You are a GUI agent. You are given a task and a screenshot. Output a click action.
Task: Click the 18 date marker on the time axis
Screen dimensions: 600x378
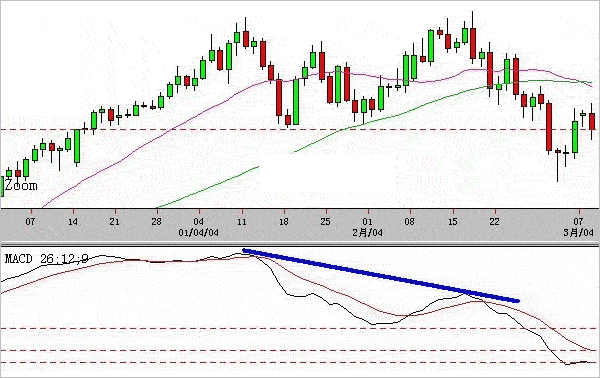[284, 222]
